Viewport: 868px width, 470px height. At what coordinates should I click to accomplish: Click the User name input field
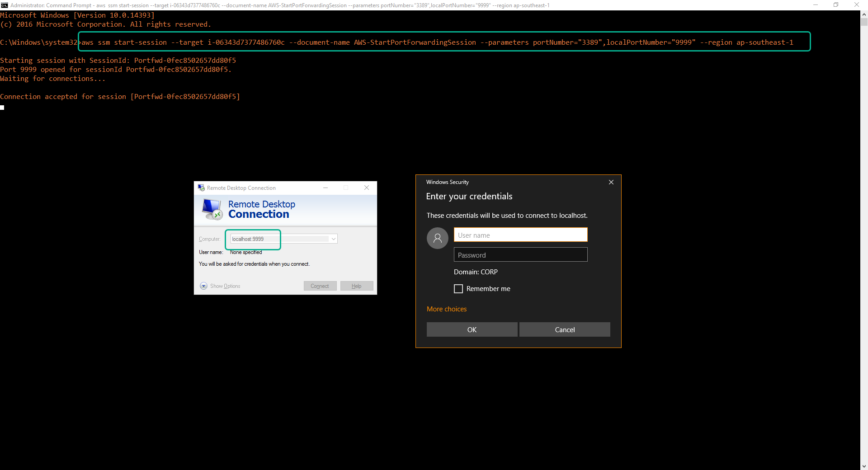click(x=520, y=235)
